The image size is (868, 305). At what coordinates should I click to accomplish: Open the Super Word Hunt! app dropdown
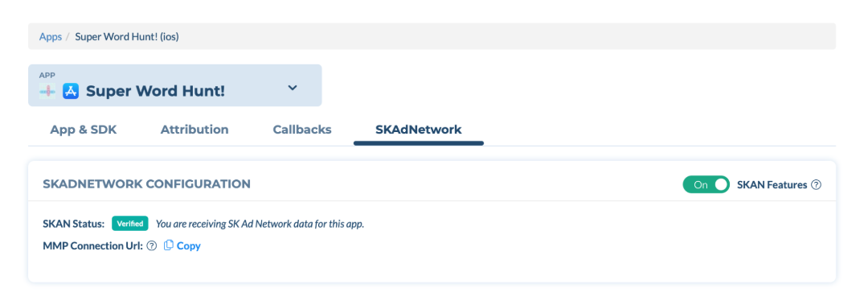tap(175, 85)
